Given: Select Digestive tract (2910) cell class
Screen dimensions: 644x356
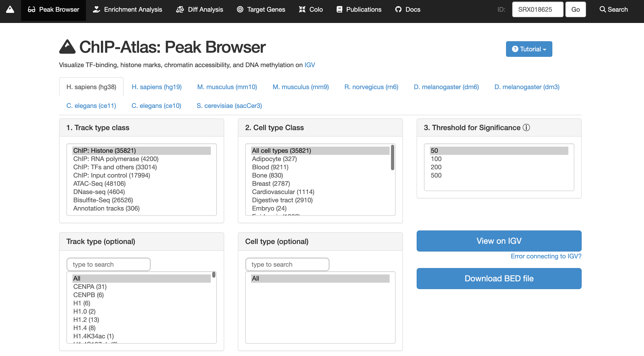Looking at the screenshot, I should pos(320,200).
